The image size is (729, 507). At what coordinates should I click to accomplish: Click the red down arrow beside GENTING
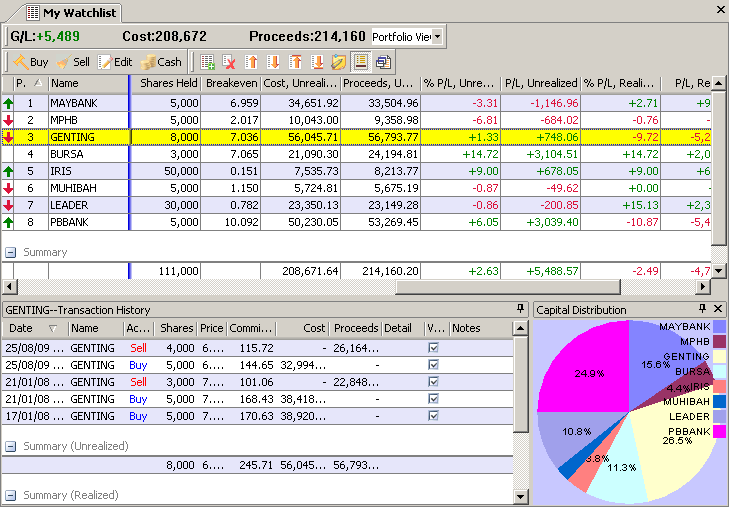tap(8, 137)
